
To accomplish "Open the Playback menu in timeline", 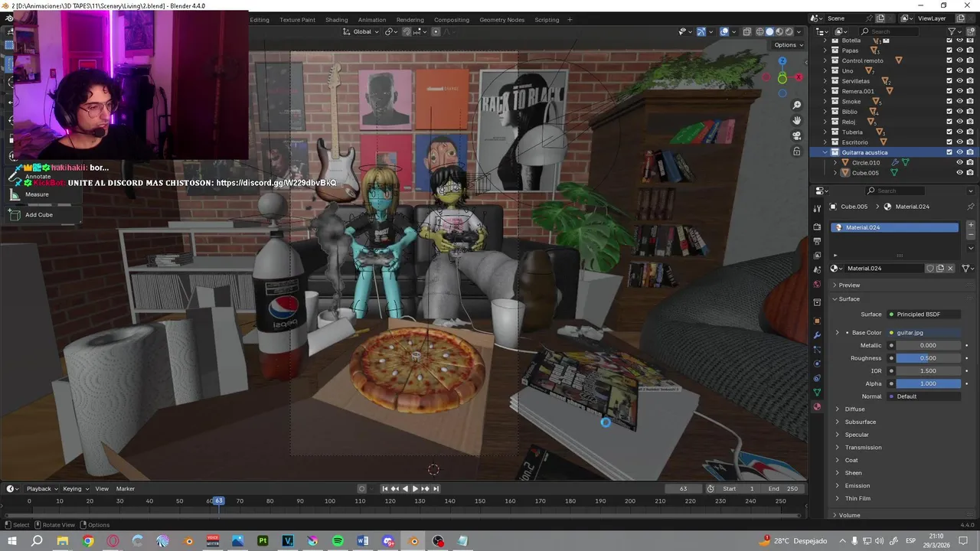I will click(x=41, y=489).
